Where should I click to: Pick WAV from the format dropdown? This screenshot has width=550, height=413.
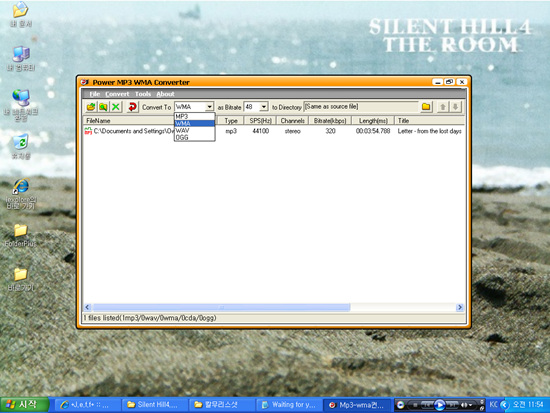click(x=194, y=131)
